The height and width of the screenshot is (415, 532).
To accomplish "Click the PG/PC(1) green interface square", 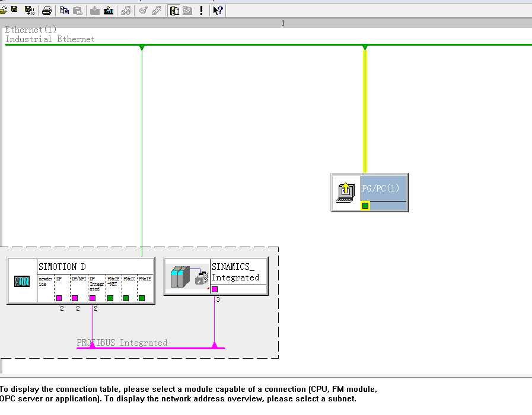I will (x=365, y=206).
